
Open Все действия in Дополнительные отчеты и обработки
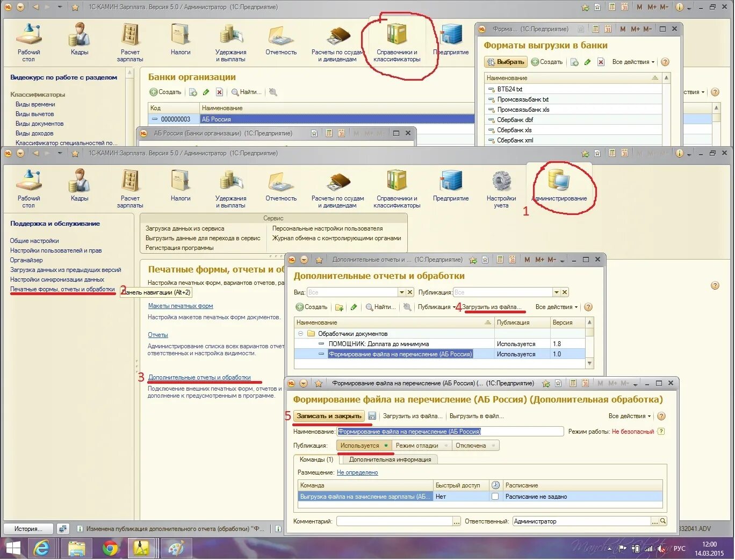click(557, 307)
